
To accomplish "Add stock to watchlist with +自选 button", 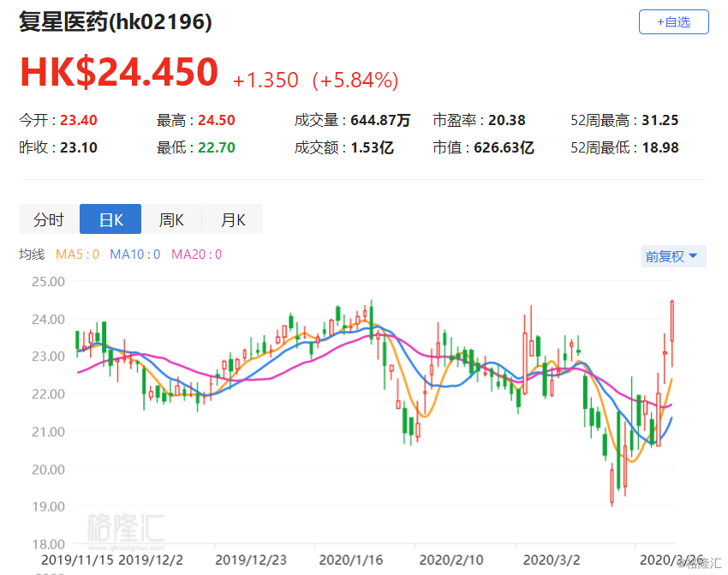I will (674, 21).
